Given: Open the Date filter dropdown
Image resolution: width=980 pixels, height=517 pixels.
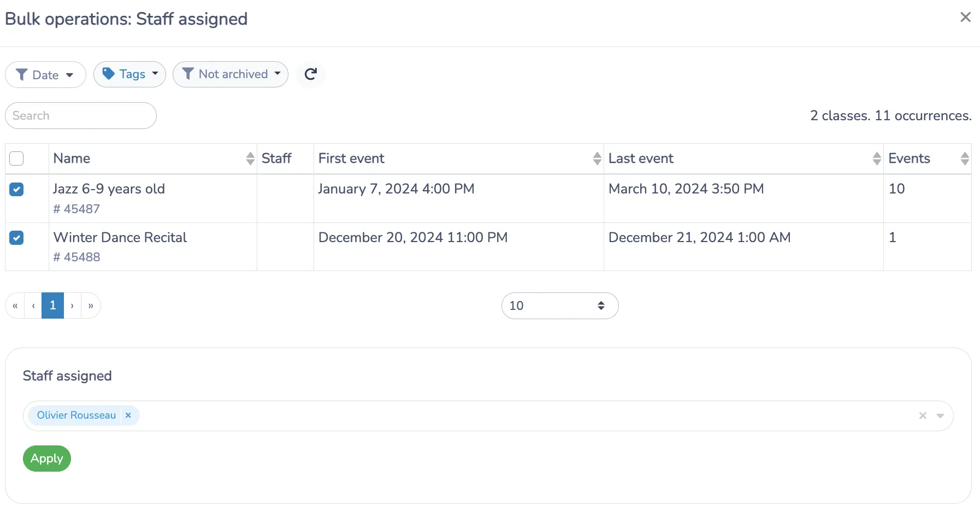Looking at the screenshot, I should [45, 74].
